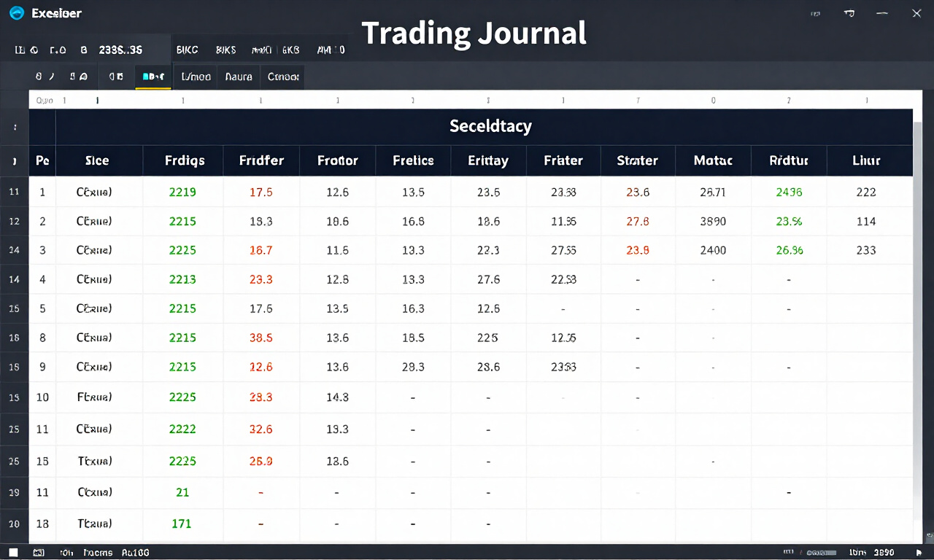934x560 pixels.
Task: Select the active tab with cyan icon
Action: click(x=153, y=77)
